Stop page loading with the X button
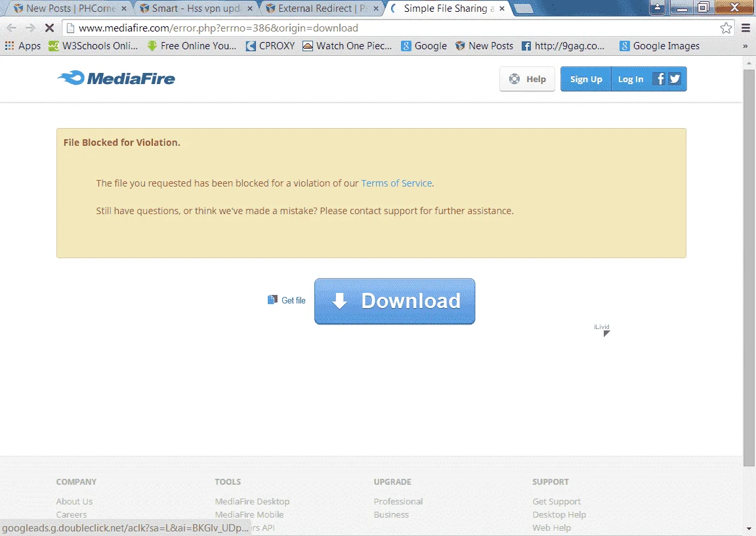Viewport: 756px width, 536px height. 49,28
